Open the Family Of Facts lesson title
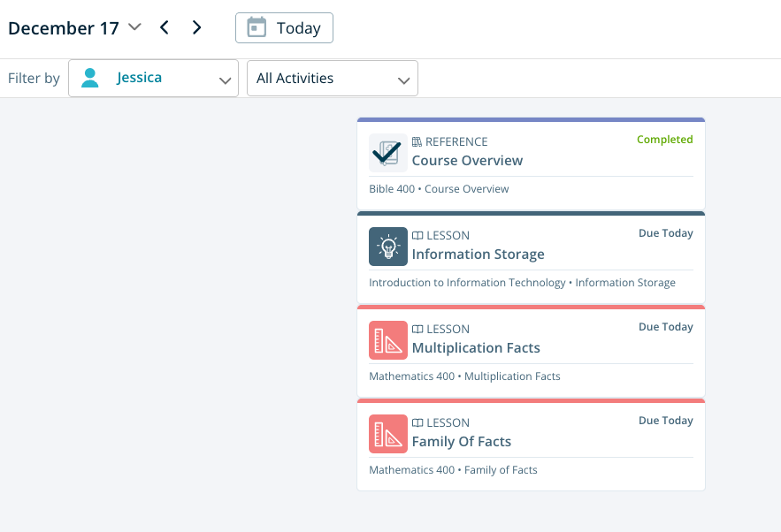 point(461,442)
